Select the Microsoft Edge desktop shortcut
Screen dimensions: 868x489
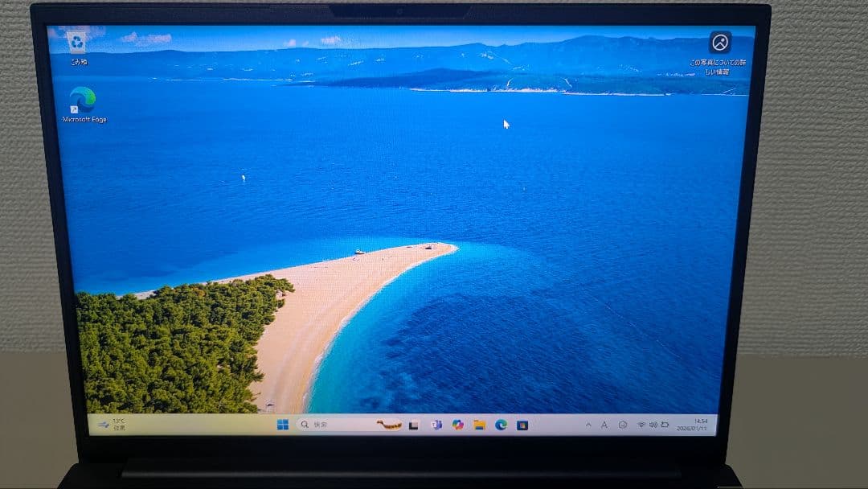(x=83, y=101)
